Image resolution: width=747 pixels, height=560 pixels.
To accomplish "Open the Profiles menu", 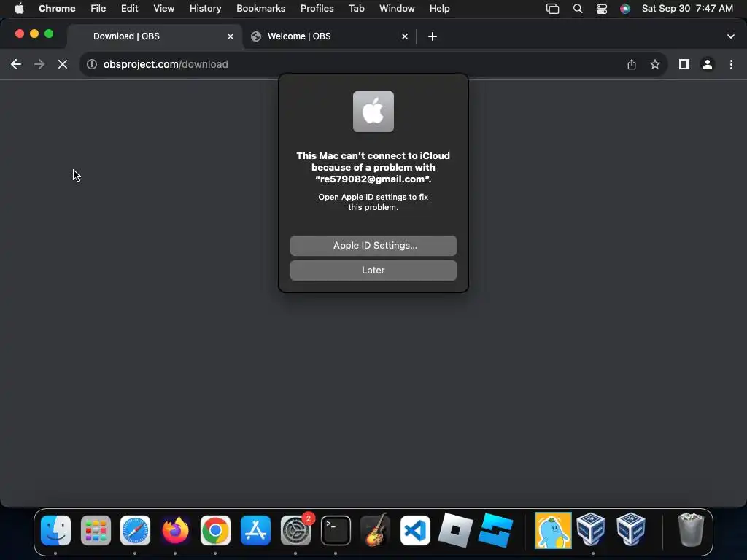I will [x=317, y=9].
